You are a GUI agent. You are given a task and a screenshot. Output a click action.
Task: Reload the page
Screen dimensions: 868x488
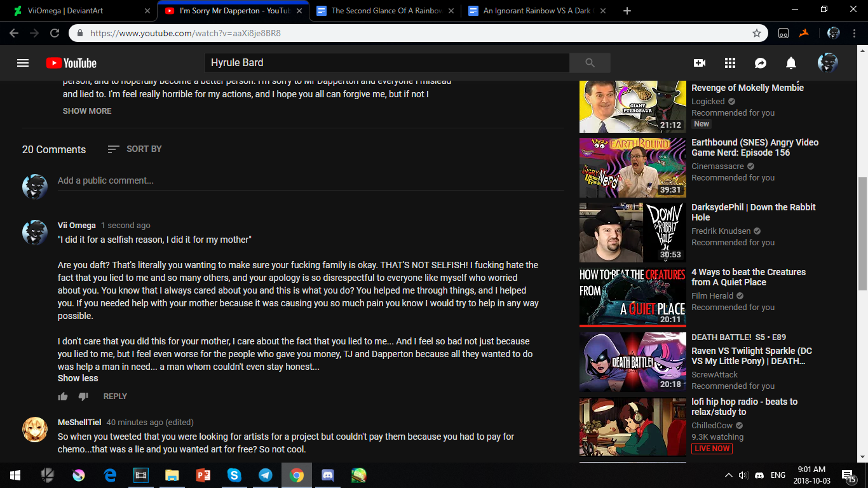tap(55, 33)
